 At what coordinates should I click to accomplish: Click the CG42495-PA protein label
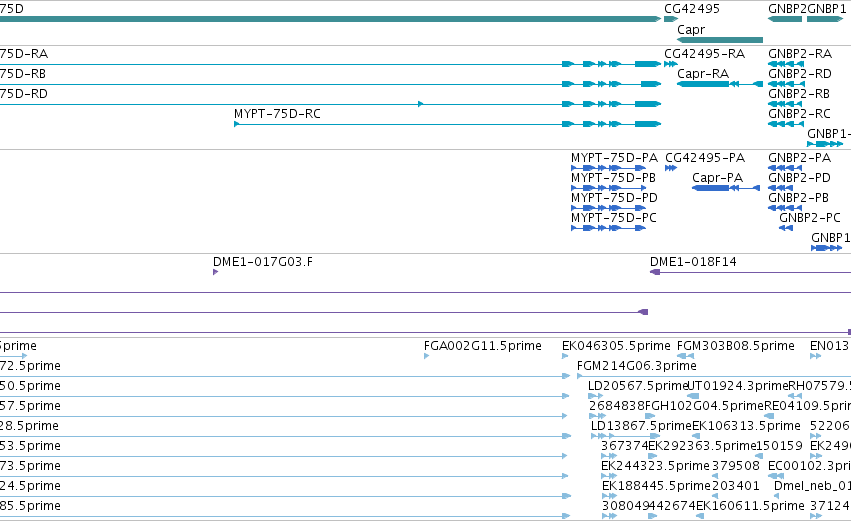[x=705, y=158]
